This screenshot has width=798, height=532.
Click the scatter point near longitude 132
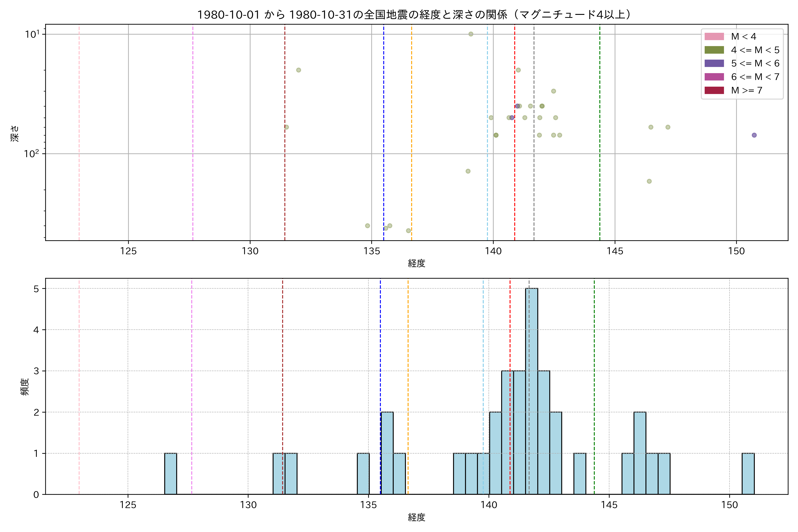click(298, 70)
